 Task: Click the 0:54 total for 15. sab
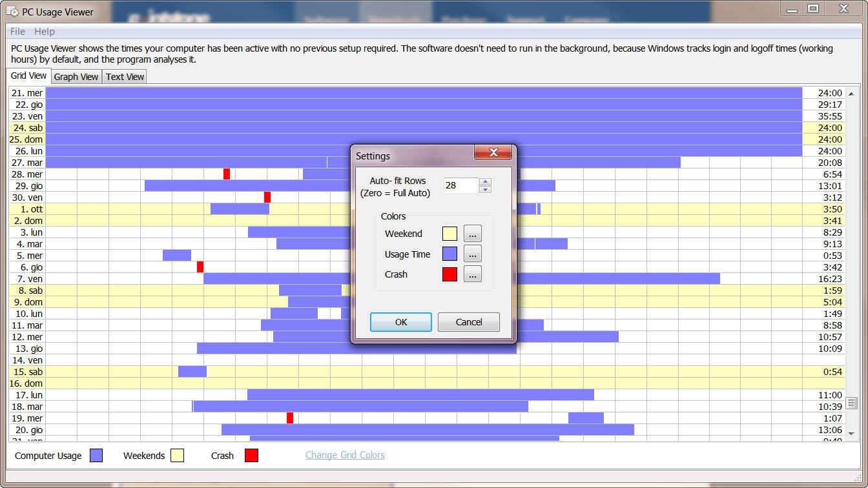tap(832, 372)
